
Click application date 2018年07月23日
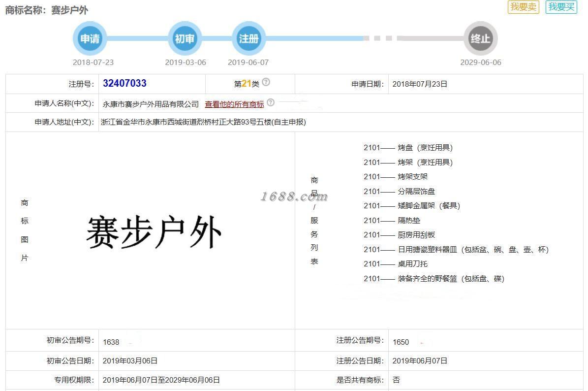pos(420,84)
